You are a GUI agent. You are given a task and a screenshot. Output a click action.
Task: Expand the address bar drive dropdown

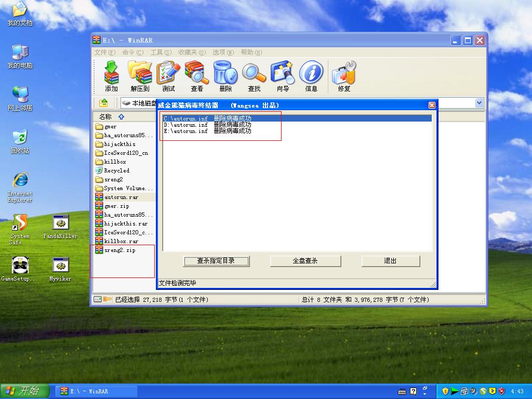click(479, 103)
